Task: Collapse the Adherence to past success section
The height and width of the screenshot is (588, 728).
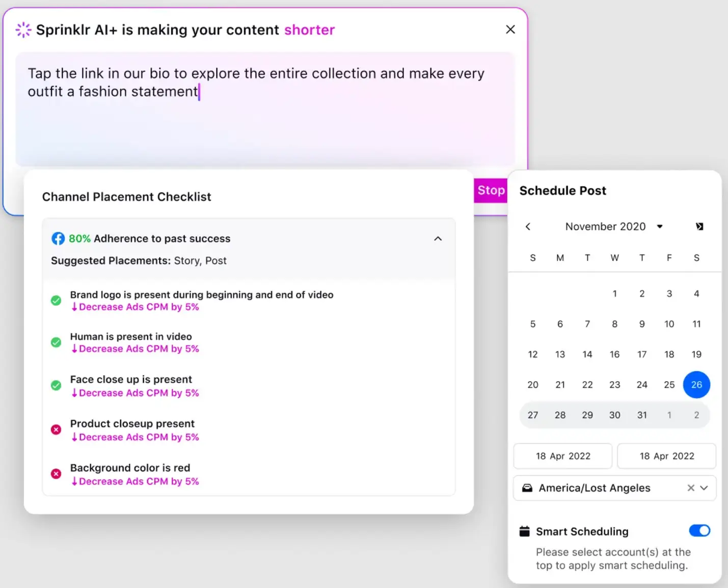Action: [438, 238]
